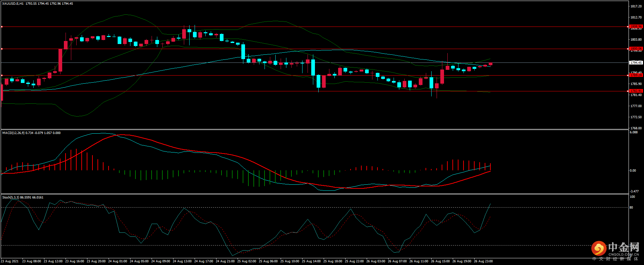The width and height of the screenshot is (644, 265).
Task: Click the MACD 0.00 axis label
Action: [x=633, y=171]
